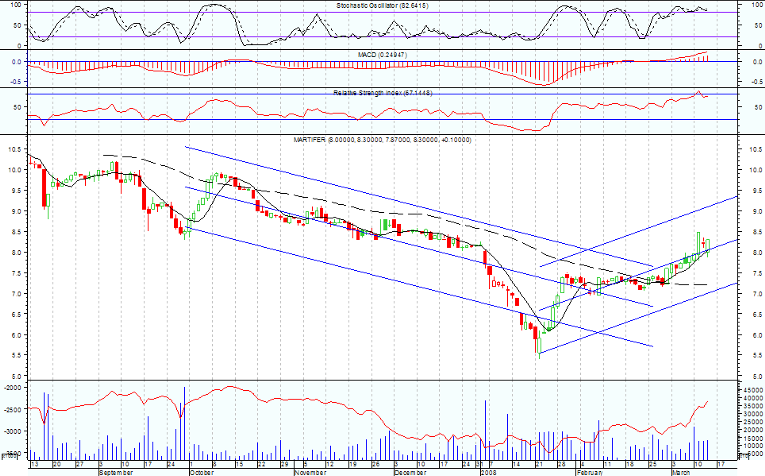Select the December label on time axis
The image size is (765, 476).
(411, 473)
